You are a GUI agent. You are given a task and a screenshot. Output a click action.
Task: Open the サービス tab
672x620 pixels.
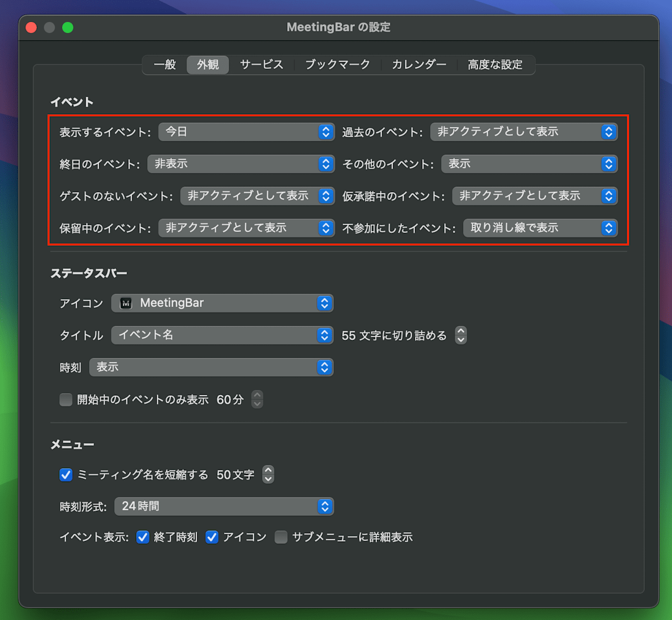tap(262, 64)
